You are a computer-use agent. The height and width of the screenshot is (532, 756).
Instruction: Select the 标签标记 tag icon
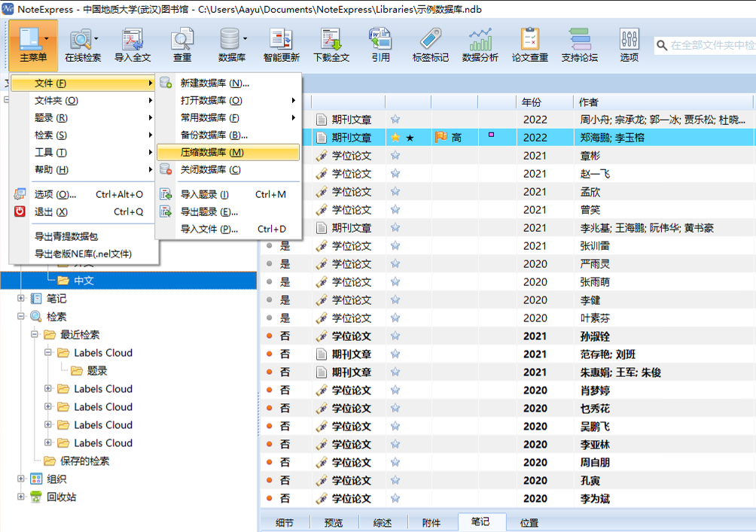coord(430,44)
